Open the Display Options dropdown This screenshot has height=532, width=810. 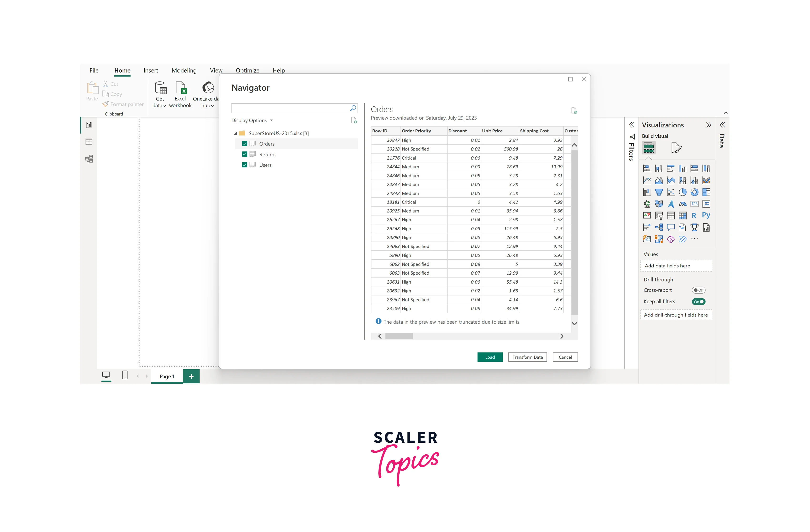pos(252,120)
